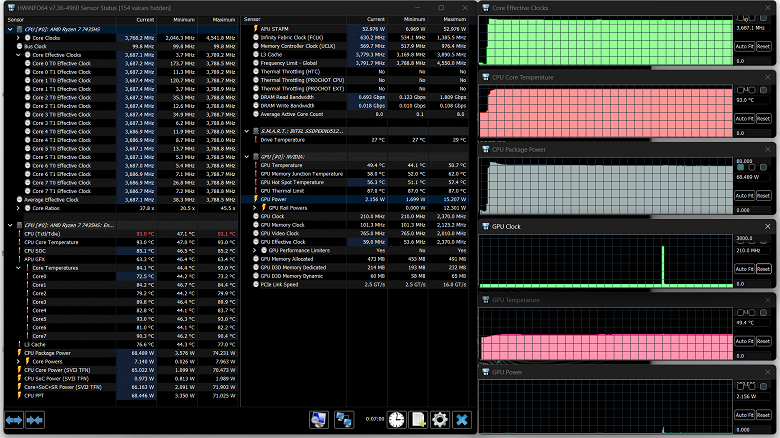Click the Maximum column header on left panel
The image size is (780, 438).
point(223,19)
